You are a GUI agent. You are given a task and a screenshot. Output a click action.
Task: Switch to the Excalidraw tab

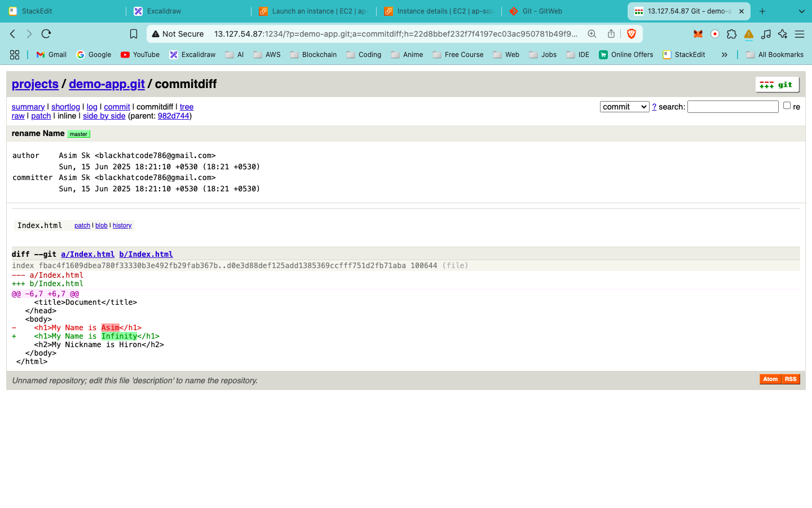pyautogui.click(x=189, y=11)
